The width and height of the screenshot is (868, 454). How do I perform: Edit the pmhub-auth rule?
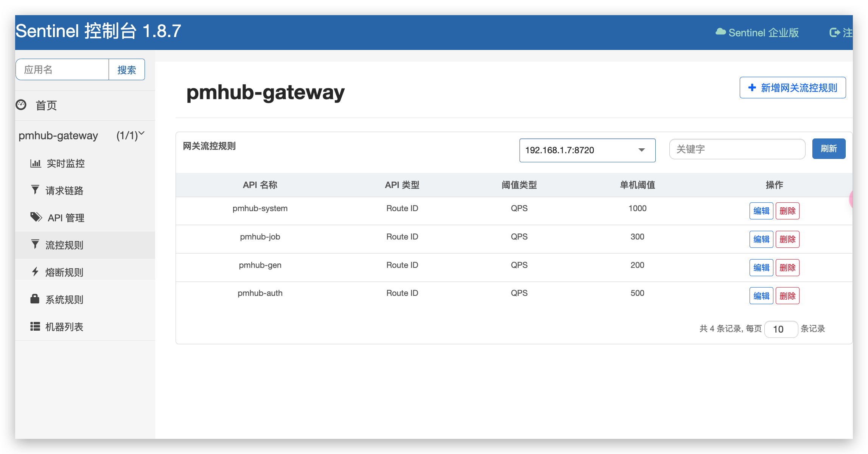[761, 296]
